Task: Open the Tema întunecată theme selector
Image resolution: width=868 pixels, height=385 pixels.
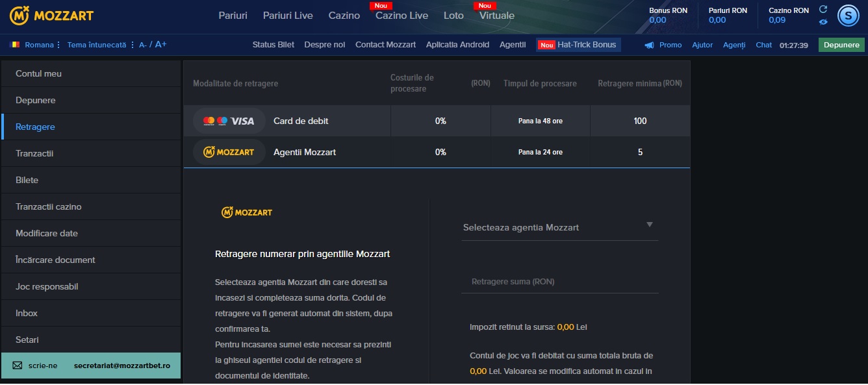Action: tap(101, 45)
